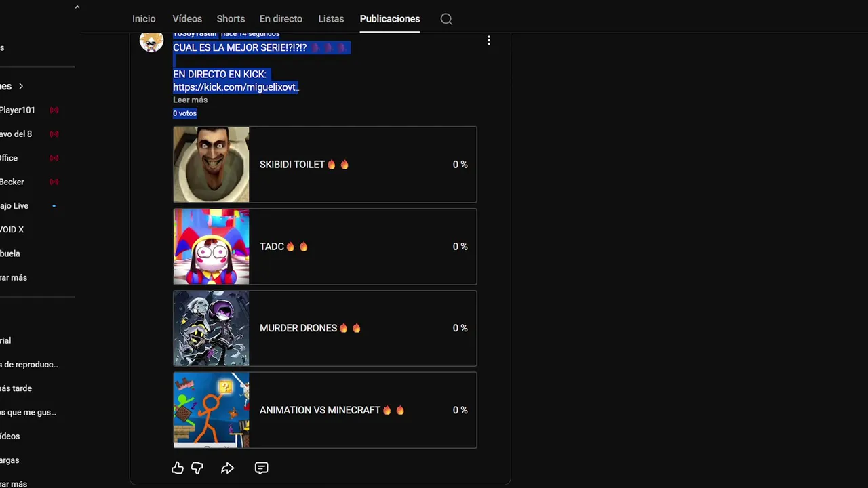Click new-content dot beside 'ajo Live'

click(54, 206)
